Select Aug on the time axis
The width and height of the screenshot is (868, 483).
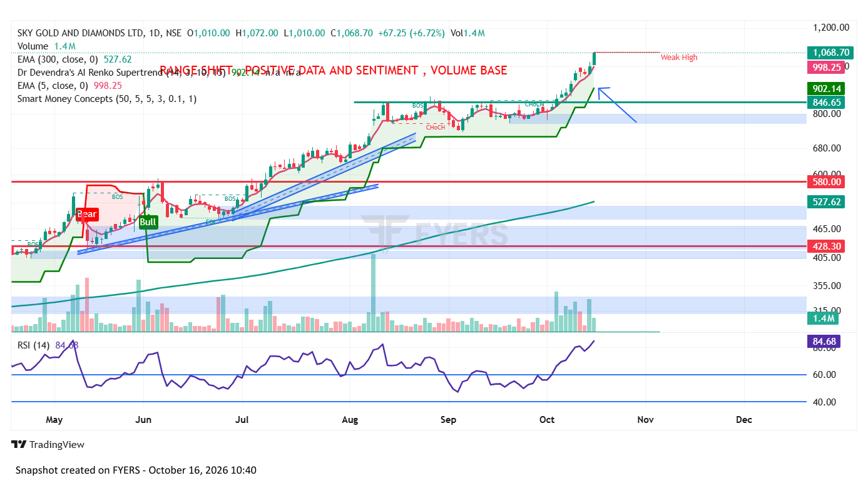350,420
